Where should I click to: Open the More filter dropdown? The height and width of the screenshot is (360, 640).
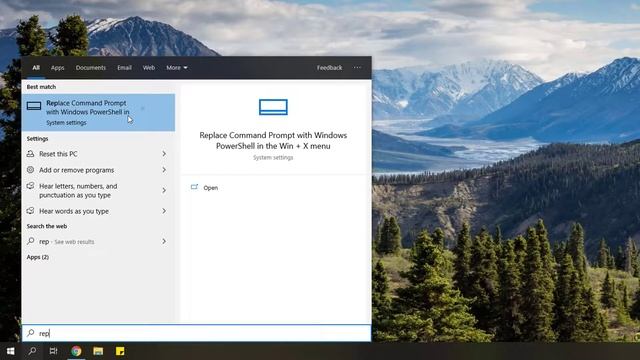coord(177,68)
